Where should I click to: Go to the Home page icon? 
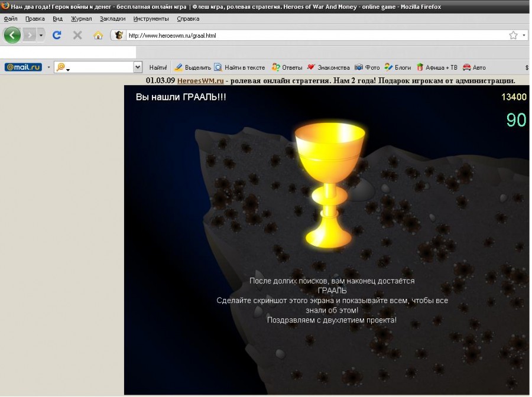[x=98, y=35]
